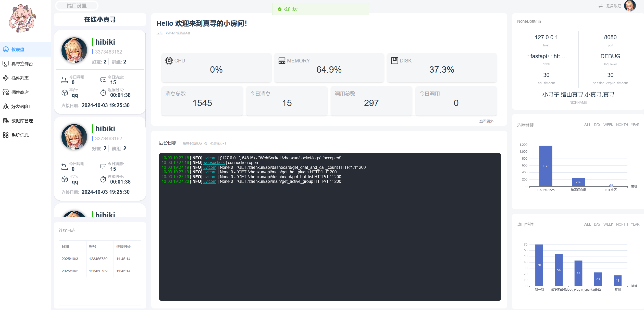The height and width of the screenshot is (310, 644).
Task: Open the first uvicorn link in logs
Action: coord(209,158)
